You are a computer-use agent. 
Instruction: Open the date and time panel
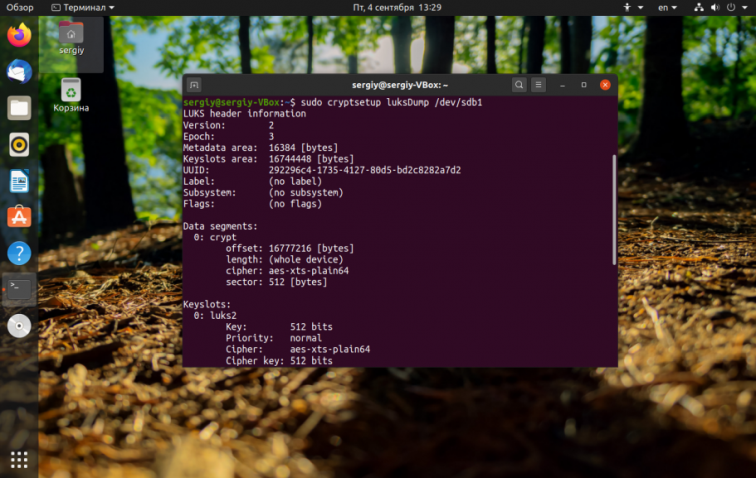[x=397, y=7]
